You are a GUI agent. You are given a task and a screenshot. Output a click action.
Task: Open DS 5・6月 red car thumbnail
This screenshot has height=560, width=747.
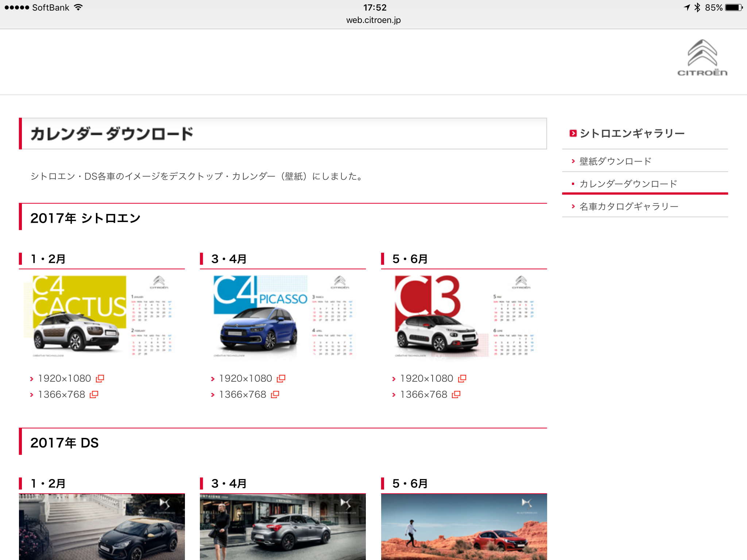[x=464, y=527]
